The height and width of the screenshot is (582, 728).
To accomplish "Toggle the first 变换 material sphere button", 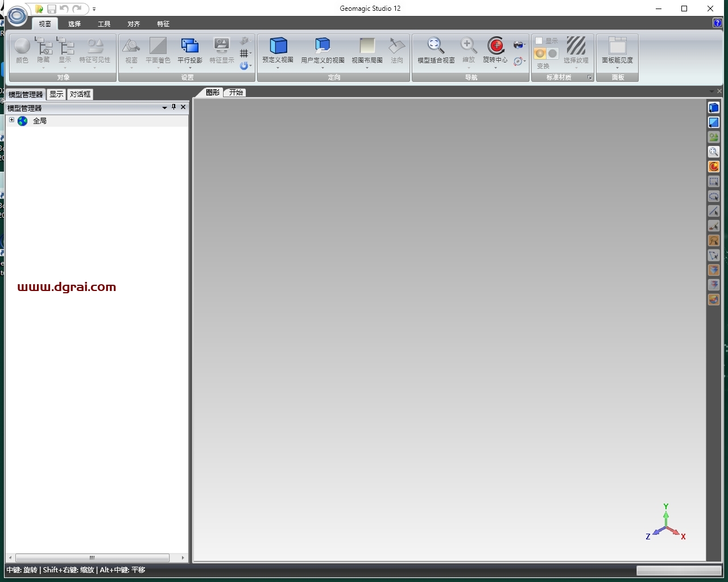I will coord(540,53).
